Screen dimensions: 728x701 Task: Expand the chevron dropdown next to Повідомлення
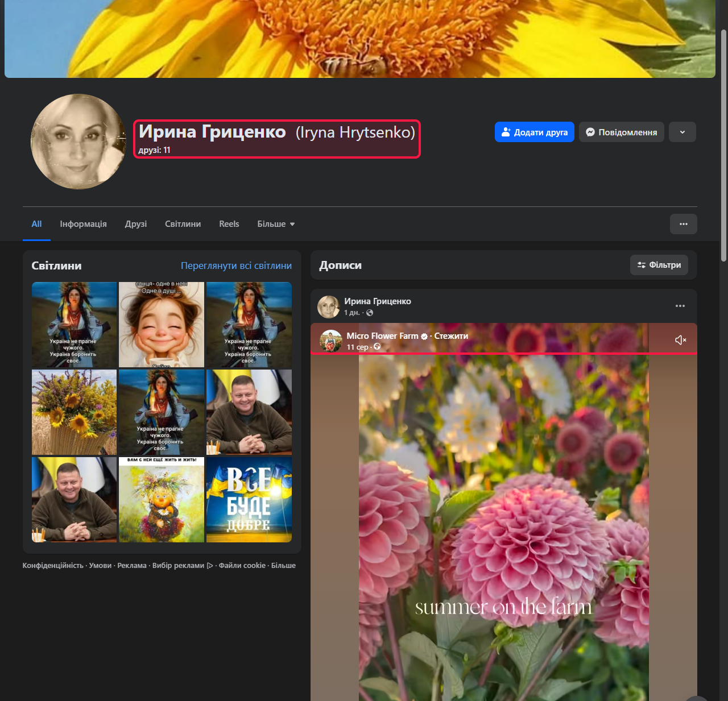[x=682, y=132]
